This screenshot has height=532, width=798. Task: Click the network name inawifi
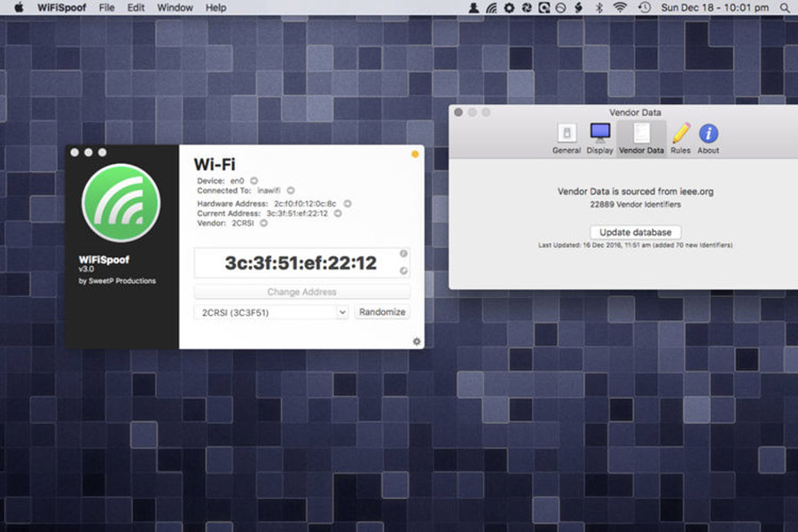click(x=269, y=191)
